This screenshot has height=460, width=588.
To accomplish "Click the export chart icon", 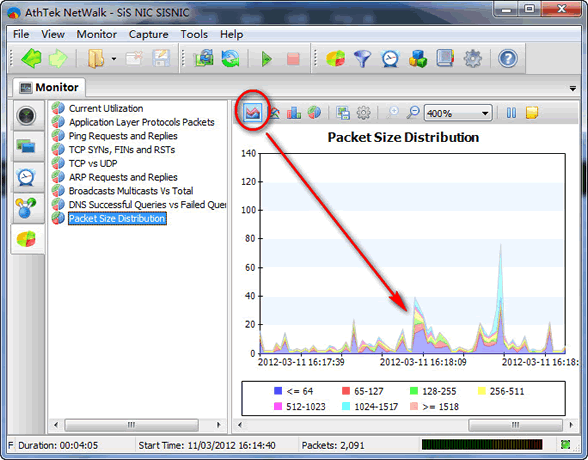I will pos(343,112).
